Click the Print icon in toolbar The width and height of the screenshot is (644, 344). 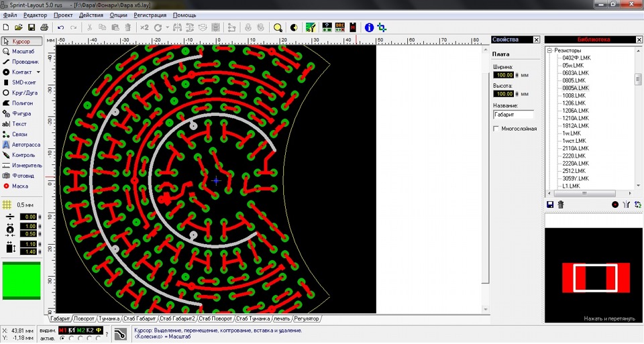coord(44,27)
